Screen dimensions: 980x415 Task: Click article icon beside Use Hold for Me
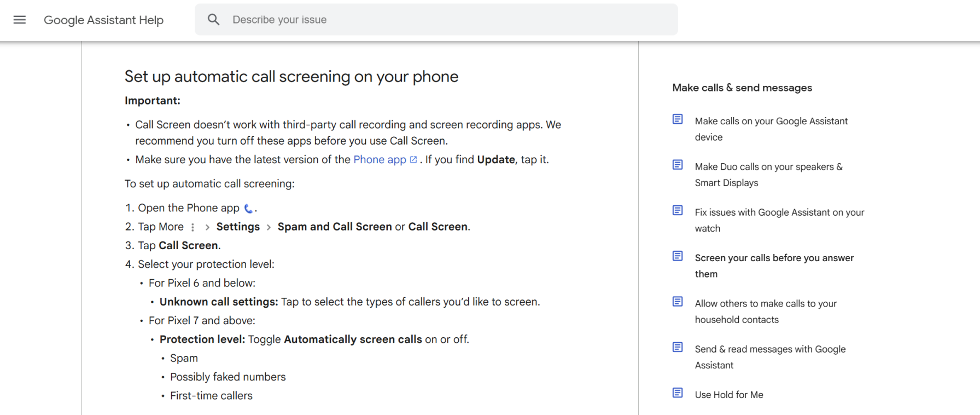coord(678,393)
